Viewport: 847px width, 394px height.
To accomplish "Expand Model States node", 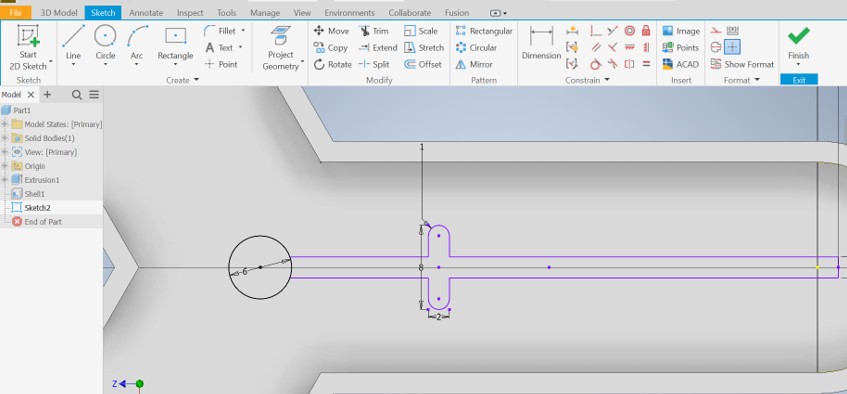I will [5, 124].
